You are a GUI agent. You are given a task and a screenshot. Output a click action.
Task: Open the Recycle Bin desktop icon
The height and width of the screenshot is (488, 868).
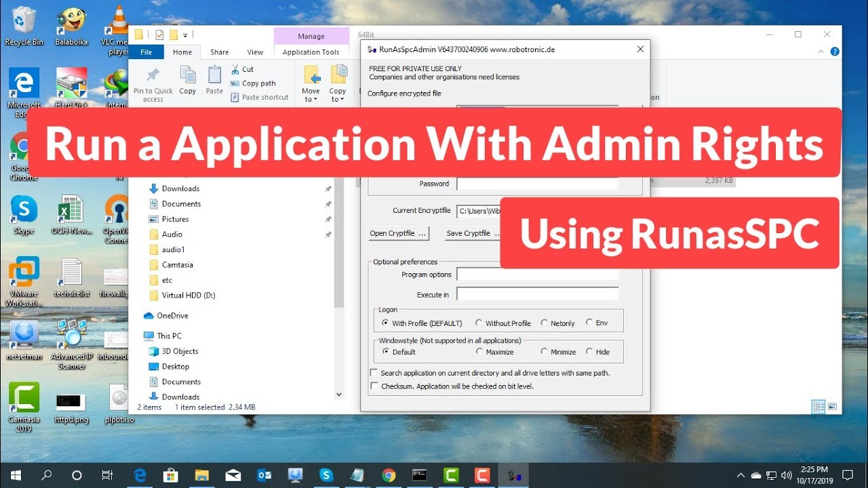24,26
